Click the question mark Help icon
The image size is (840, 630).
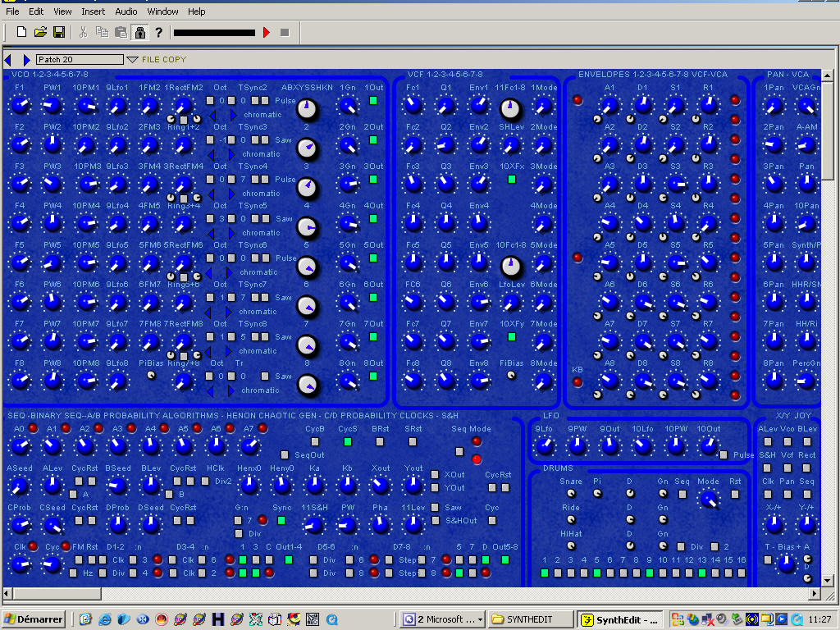[x=158, y=32]
